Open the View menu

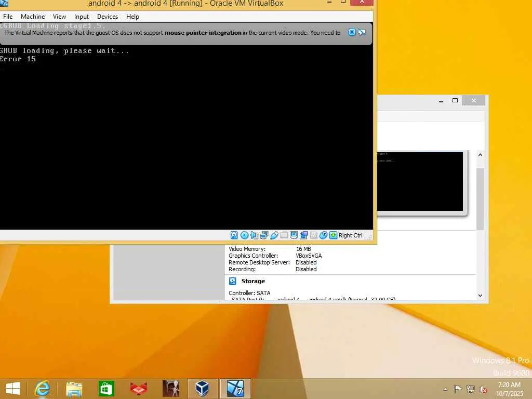[x=59, y=17]
